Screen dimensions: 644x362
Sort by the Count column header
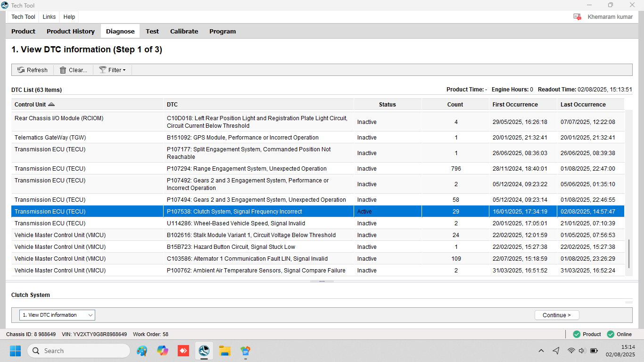[x=455, y=105]
